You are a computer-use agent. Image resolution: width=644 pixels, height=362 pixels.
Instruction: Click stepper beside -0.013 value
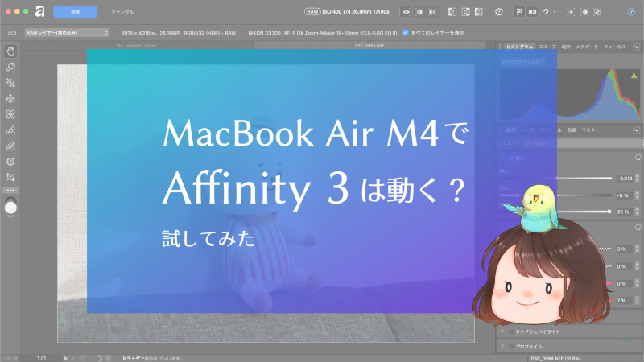(x=638, y=178)
